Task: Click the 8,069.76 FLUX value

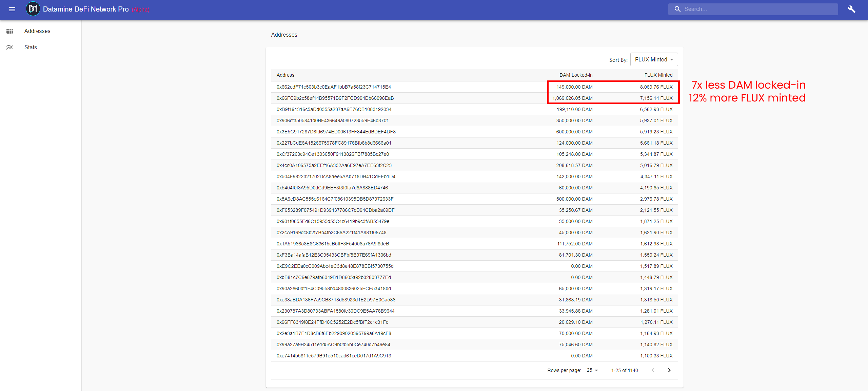Action: pos(656,87)
